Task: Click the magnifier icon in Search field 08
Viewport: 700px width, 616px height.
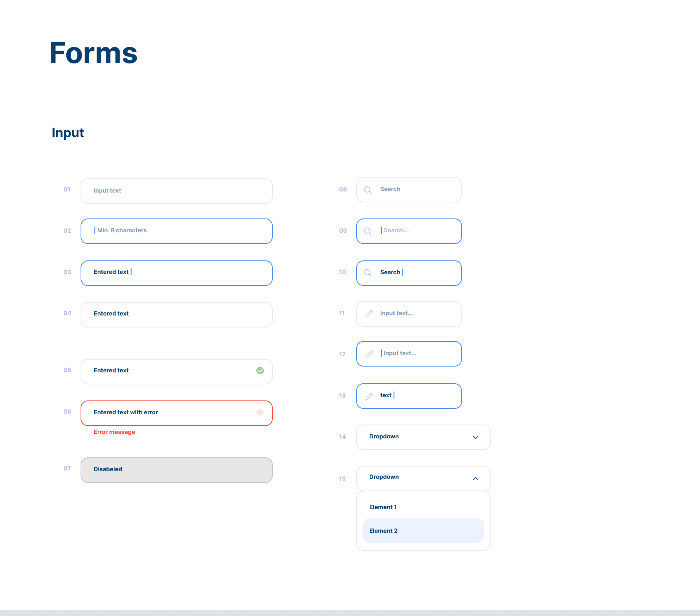Action: tap(368, 190)
